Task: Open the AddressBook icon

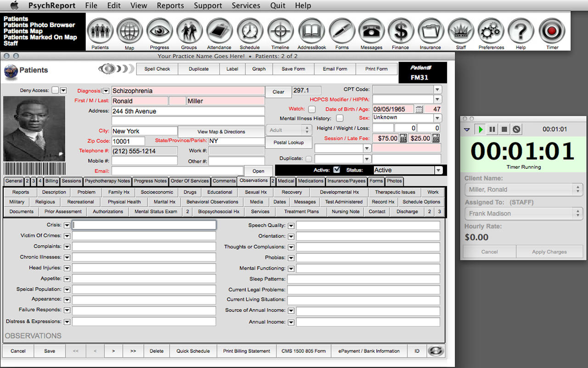Action: pos(311,31)
